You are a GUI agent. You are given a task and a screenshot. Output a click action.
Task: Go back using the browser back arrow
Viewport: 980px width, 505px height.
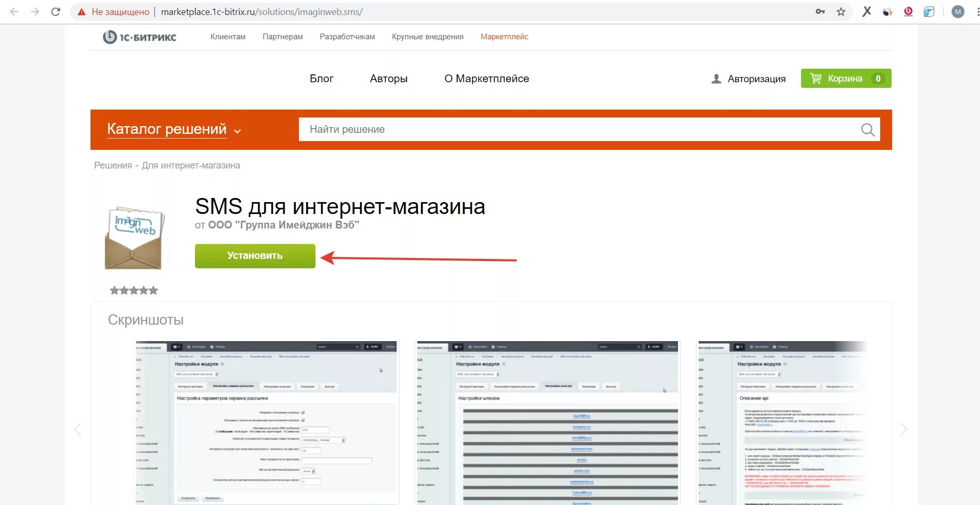click(14, 11)
